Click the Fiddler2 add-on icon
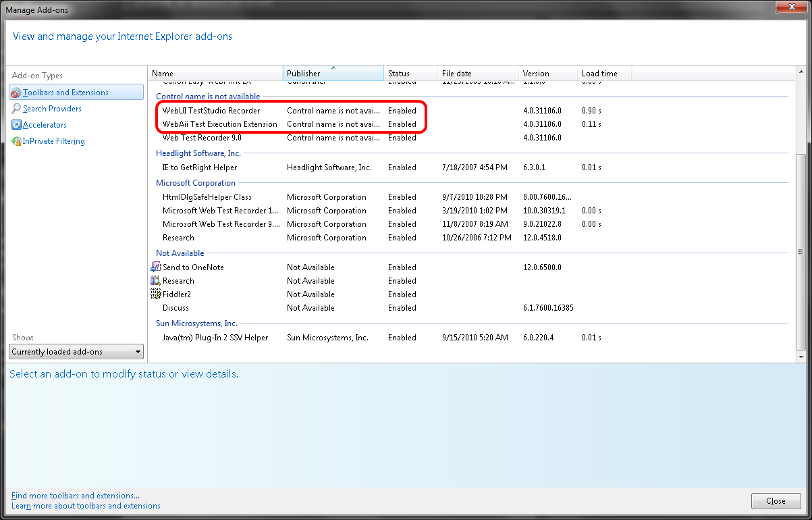The image size is (812, 520). (156, 294)
